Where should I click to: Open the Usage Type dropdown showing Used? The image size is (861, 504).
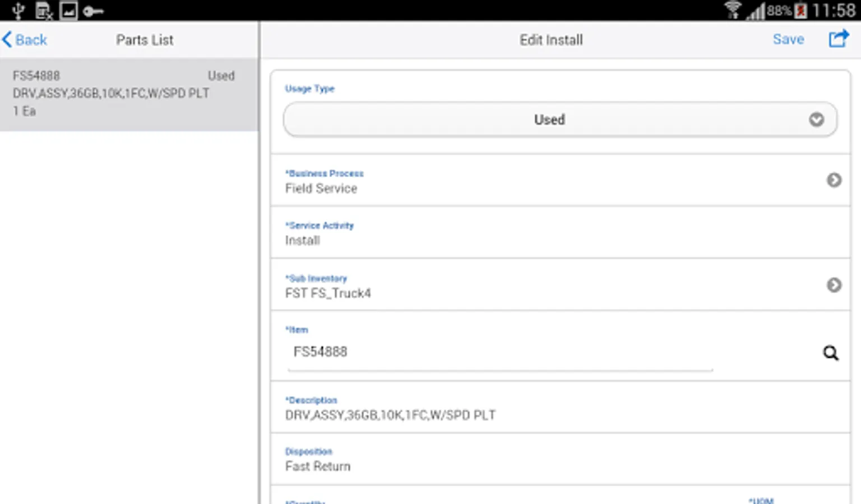pos(560,119)
